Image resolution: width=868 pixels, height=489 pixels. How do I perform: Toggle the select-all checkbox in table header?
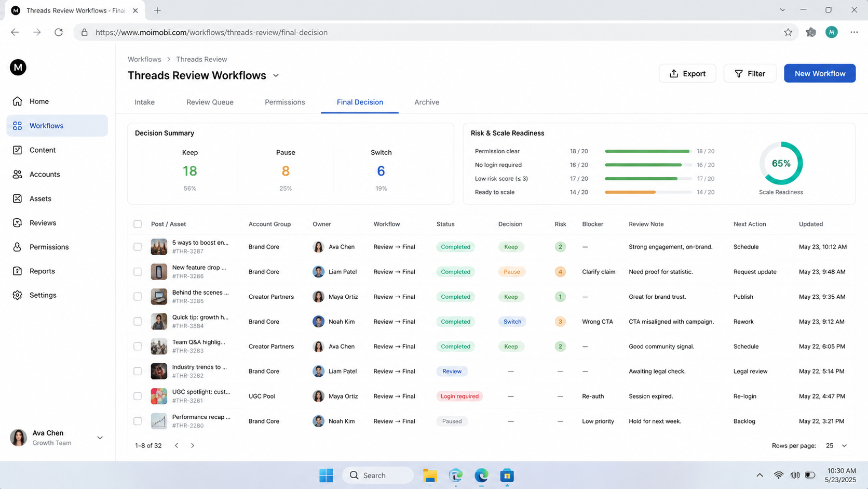(138, 224)
